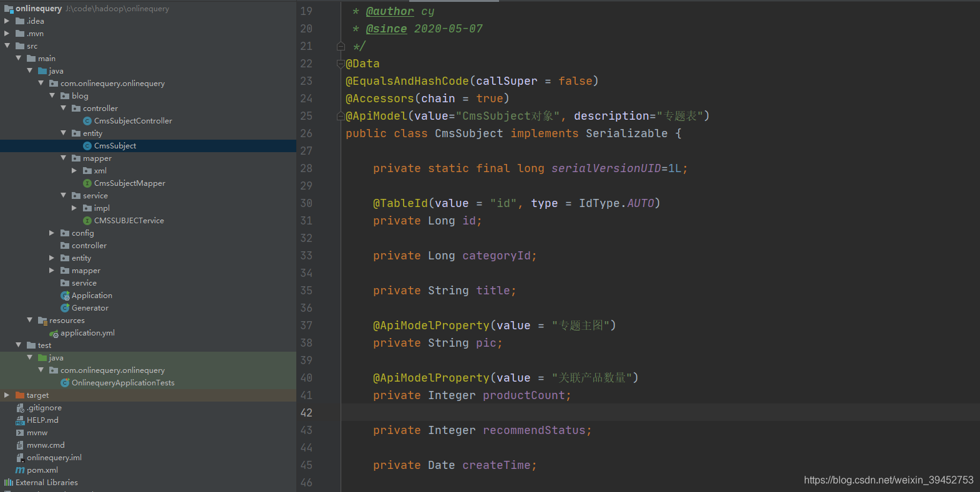
Task: Select CmsSubjectController in project tree
Action: click(133, 121)
